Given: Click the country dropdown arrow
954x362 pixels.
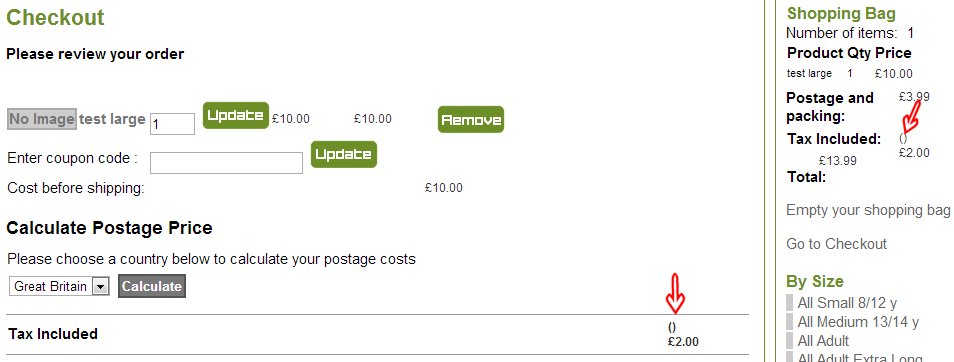Looking at the screenshot, I should click(100, 287).
